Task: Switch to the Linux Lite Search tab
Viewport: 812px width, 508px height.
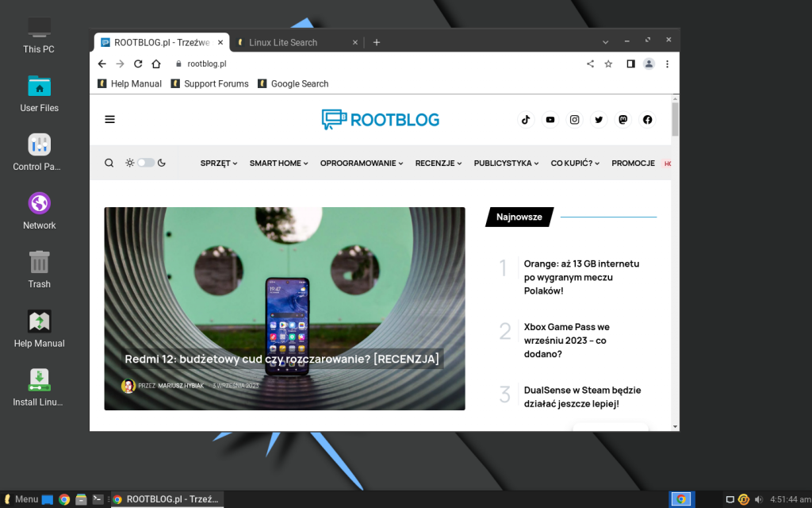Action: pyautogui.click(x=285, y=41)
